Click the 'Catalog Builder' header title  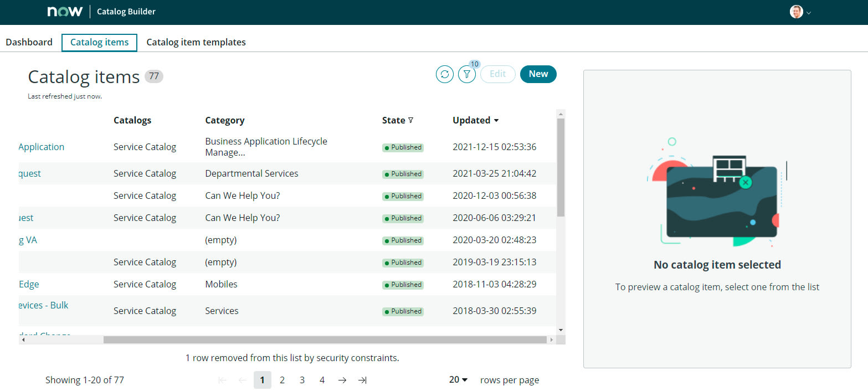point(126,12)
